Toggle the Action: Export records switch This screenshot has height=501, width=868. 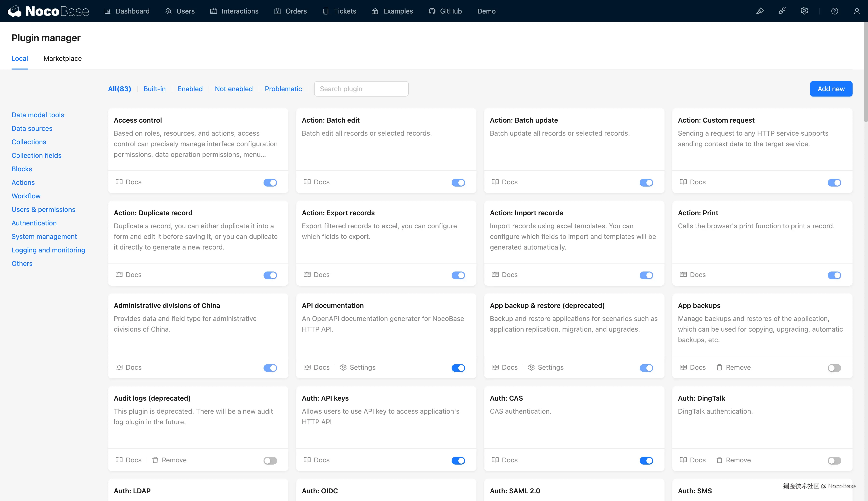[x=458, y=275]
